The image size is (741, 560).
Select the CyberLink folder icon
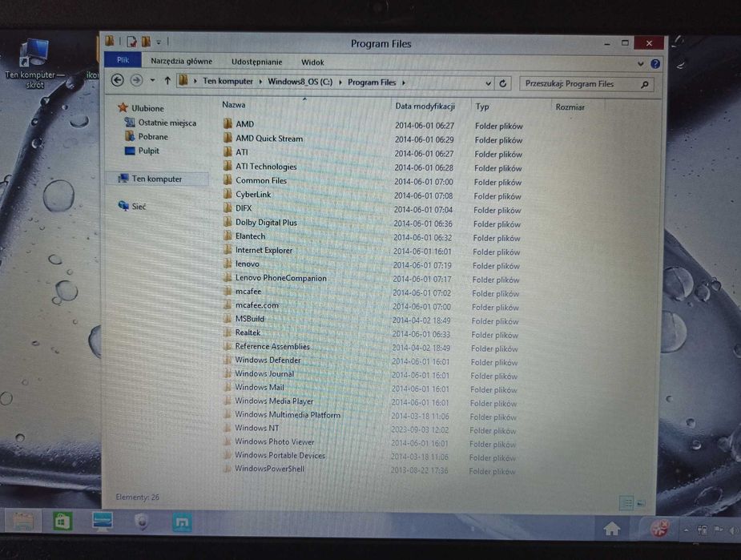click(x=228, y=194)
